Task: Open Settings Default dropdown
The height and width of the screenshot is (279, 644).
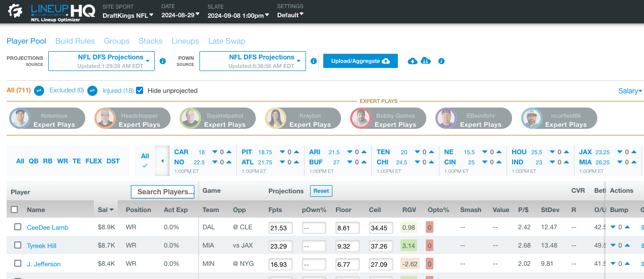Action: [290, 15]
